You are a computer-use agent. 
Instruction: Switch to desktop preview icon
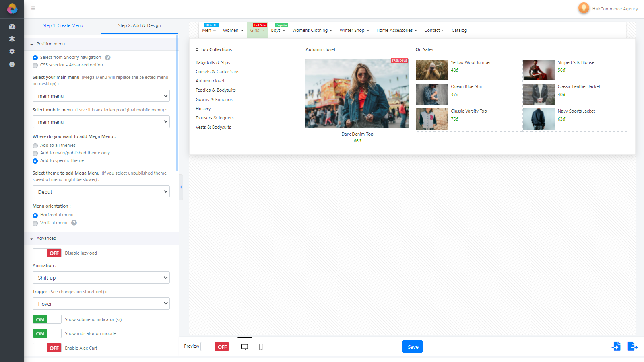pyautogui.click(x=245, y=347)
